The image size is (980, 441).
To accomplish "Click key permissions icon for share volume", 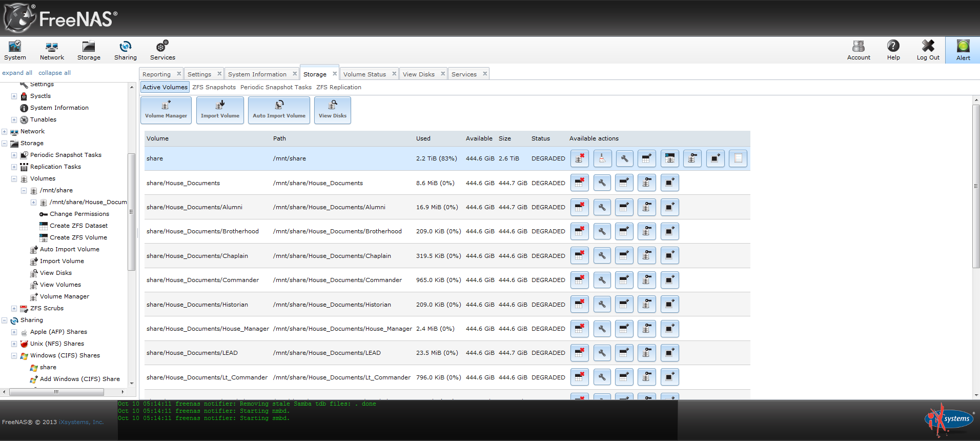I will (x=692, y=159).
